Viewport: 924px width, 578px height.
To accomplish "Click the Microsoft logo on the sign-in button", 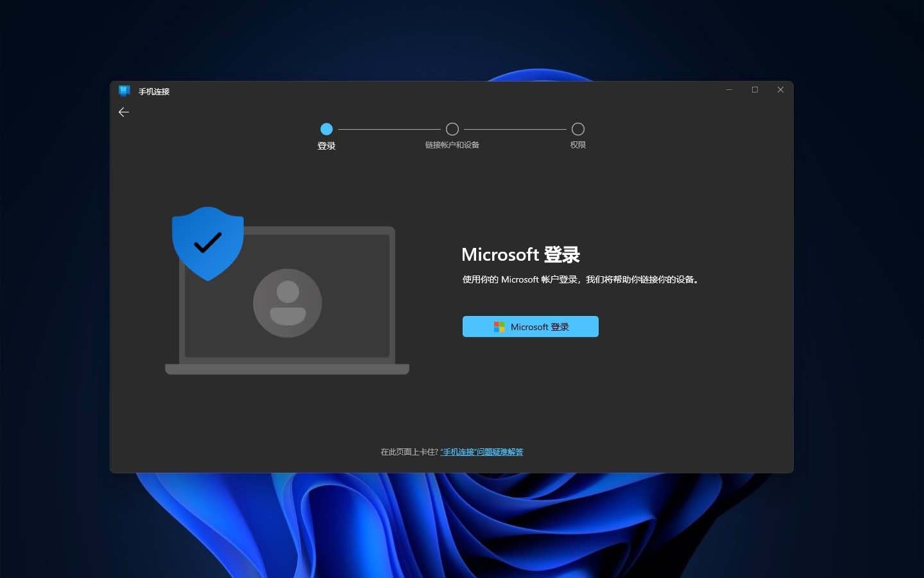I will point(499,327).
